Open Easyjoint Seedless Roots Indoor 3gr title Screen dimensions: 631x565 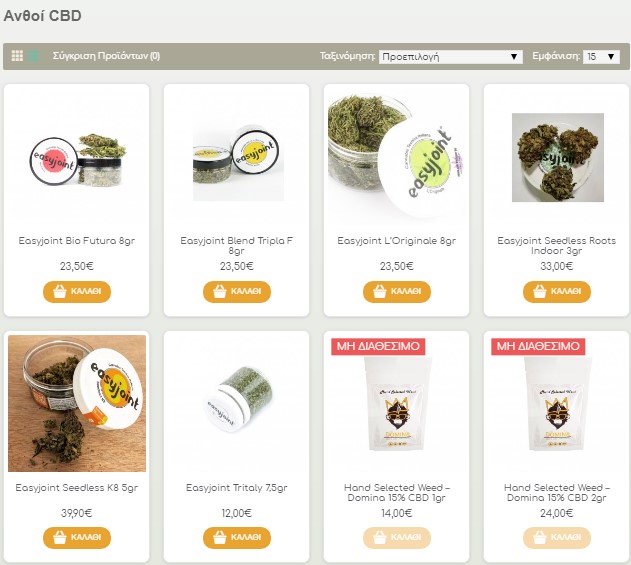pyautogui.click(x=557, y=245)
